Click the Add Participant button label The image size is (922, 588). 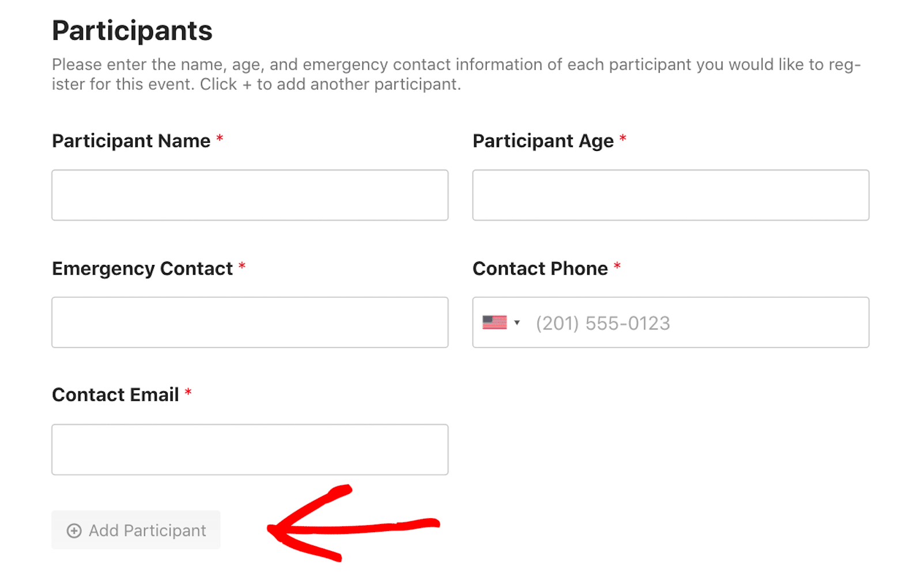[148, 530]
